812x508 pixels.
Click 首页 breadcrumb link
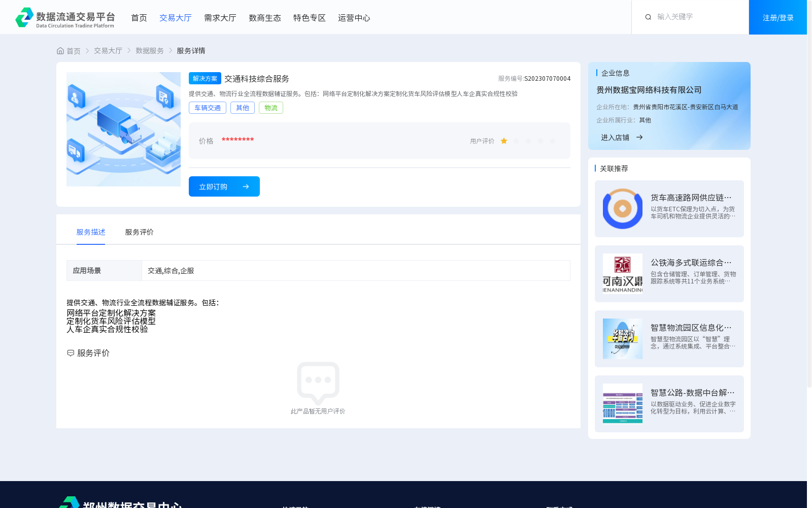(x=74, y=51)
